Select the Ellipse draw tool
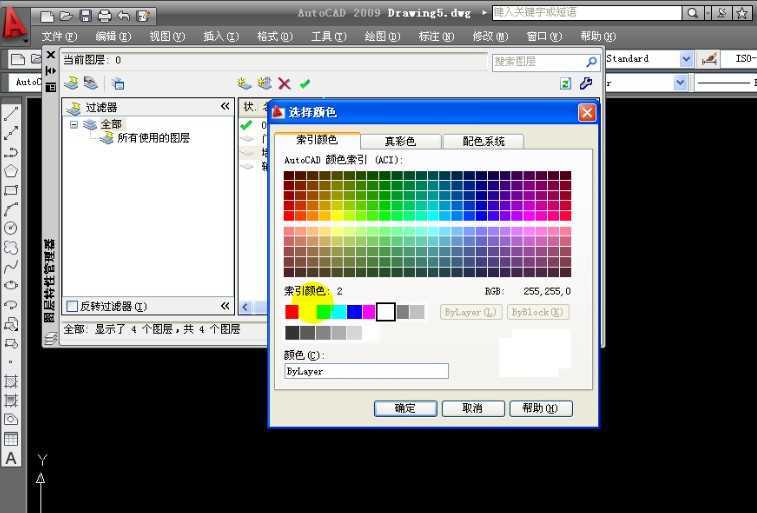Viewport: 757px width, 513px height. pyautogui.click(x=11, y=285)
